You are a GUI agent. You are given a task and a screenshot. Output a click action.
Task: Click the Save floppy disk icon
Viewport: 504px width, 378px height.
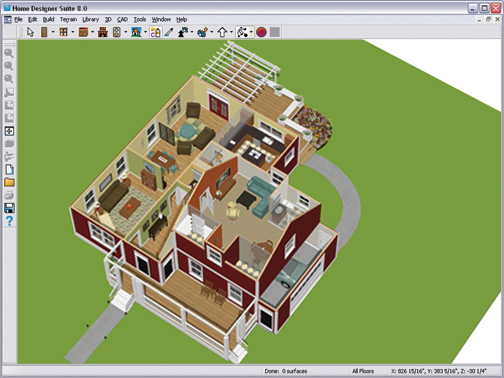(9, 208)
